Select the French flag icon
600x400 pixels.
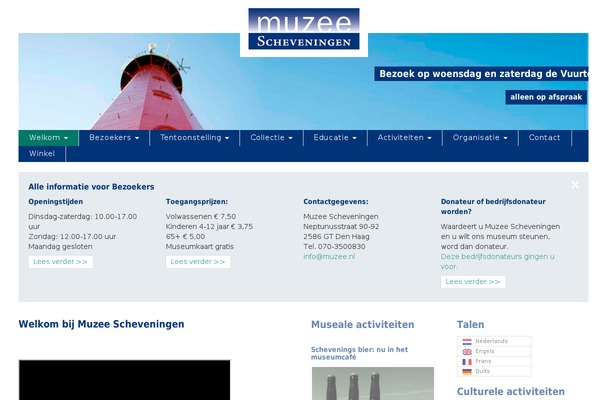click(x=466, y=361)
